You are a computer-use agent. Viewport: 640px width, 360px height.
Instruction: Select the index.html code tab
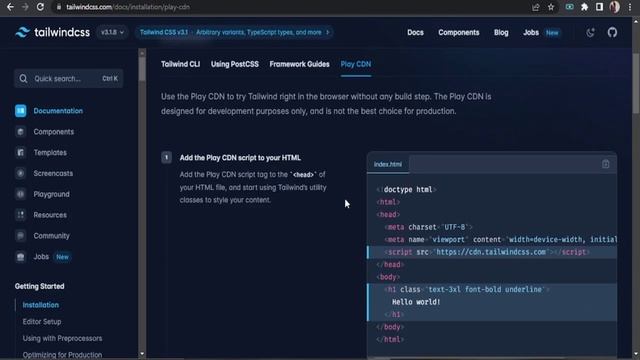388,164
